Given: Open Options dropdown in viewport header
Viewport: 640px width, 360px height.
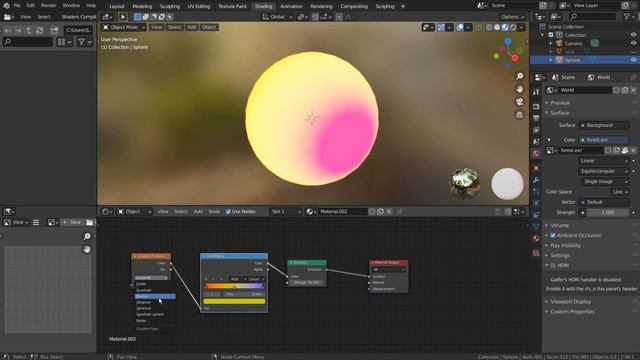Looking at the screenshot, I should [x=513, y=17].
